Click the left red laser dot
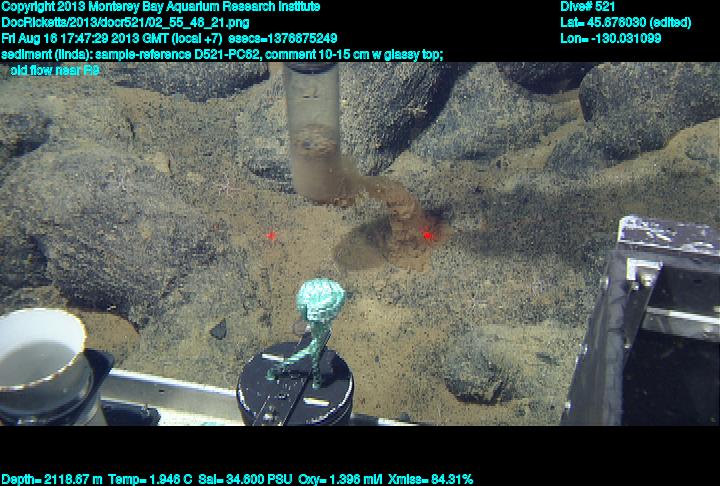 271,236
